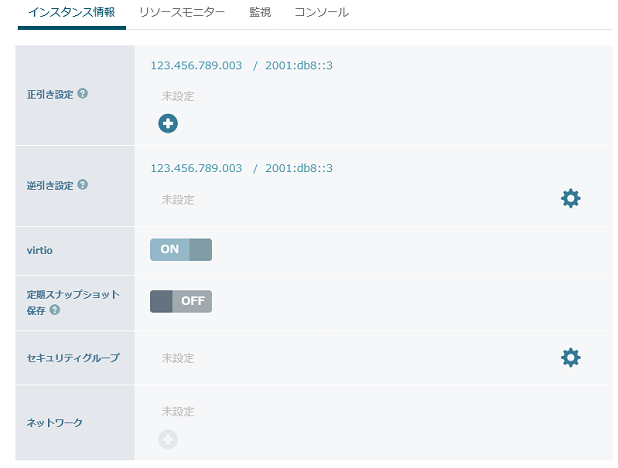The width and height of the screenshot is (618, 468).
Task: Enable the 定期スナップショット保存 toggle
Action: (x=180, y=301)
